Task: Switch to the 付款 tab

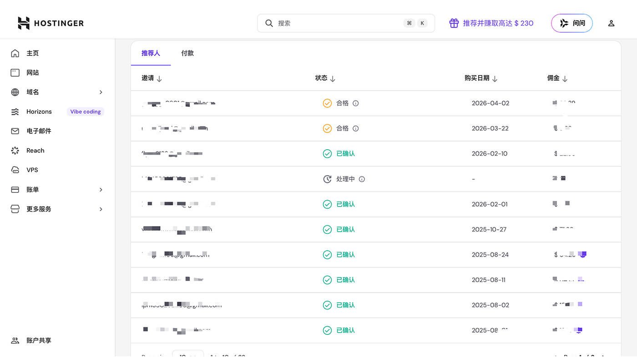Action: [x=187, y=53]
